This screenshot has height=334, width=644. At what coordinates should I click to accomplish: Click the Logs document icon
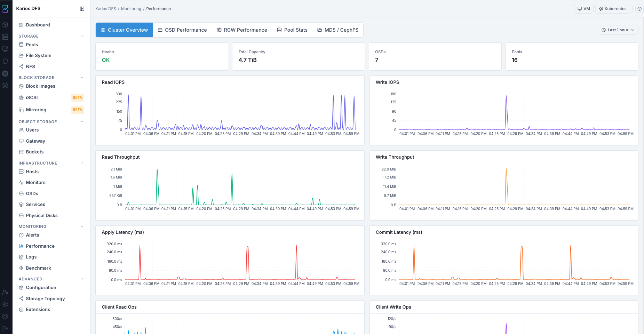(21, 257)
